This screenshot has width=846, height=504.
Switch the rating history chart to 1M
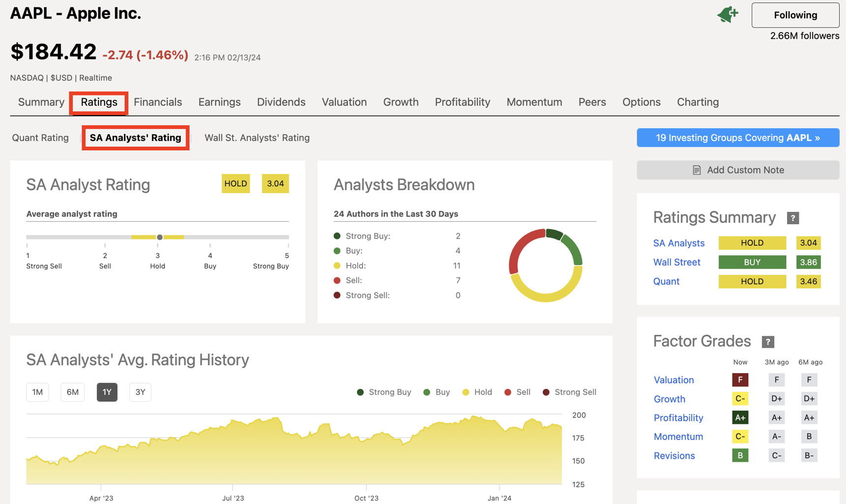coord(37,392)
